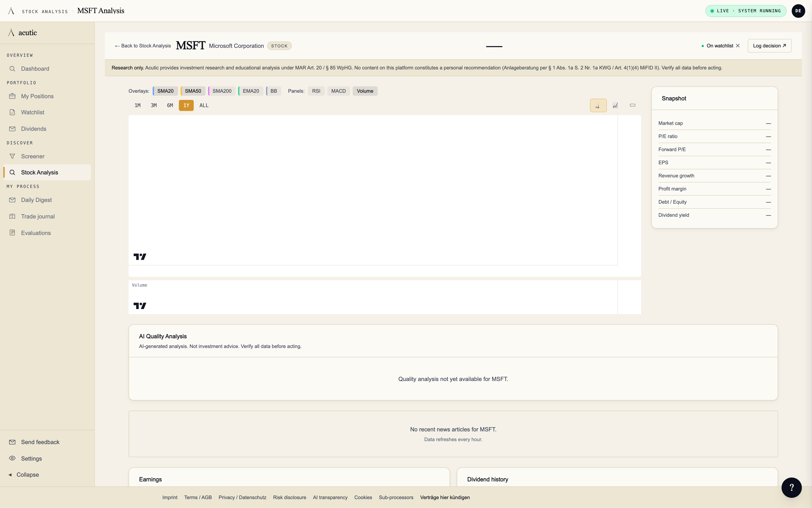Select the 1M time range
Image resolution: width=812 pixels, height=508 pixels.
pos(138,105)
